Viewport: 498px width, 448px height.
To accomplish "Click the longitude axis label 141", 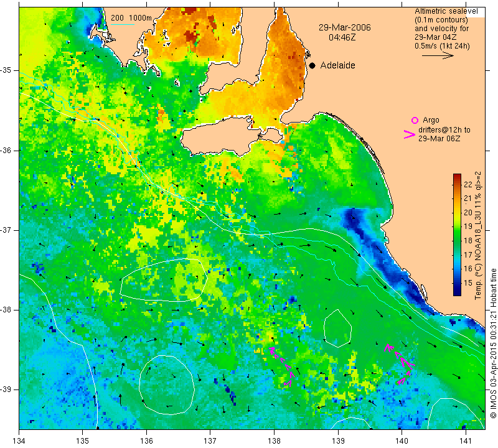I will tap(466, 441).
